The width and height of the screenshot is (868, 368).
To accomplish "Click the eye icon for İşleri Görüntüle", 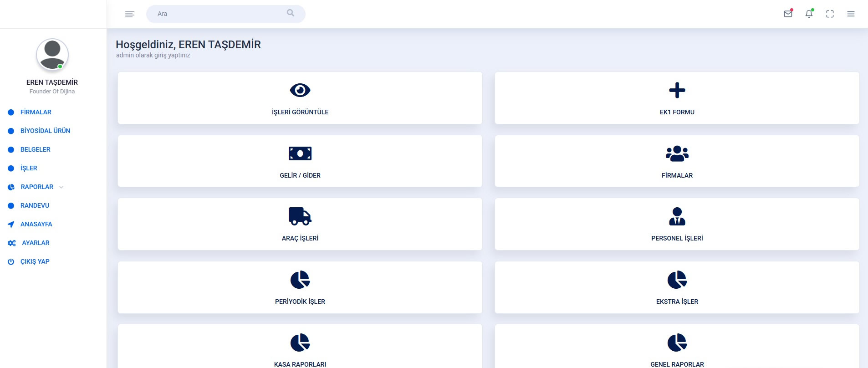I will pos(300,90).
